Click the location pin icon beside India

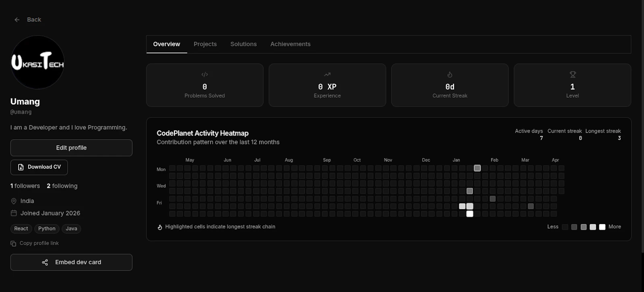tap(14, 201)
